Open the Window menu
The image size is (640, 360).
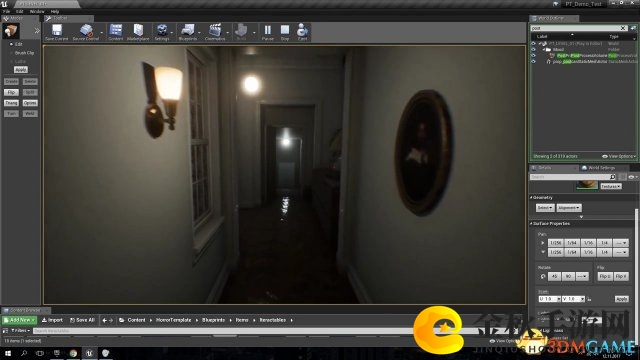(37, 11)
